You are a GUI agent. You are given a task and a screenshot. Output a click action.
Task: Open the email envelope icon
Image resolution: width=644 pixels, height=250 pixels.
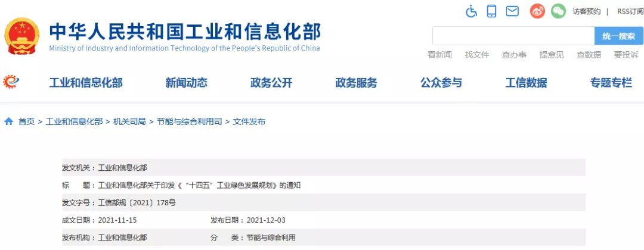coord(512,11)
